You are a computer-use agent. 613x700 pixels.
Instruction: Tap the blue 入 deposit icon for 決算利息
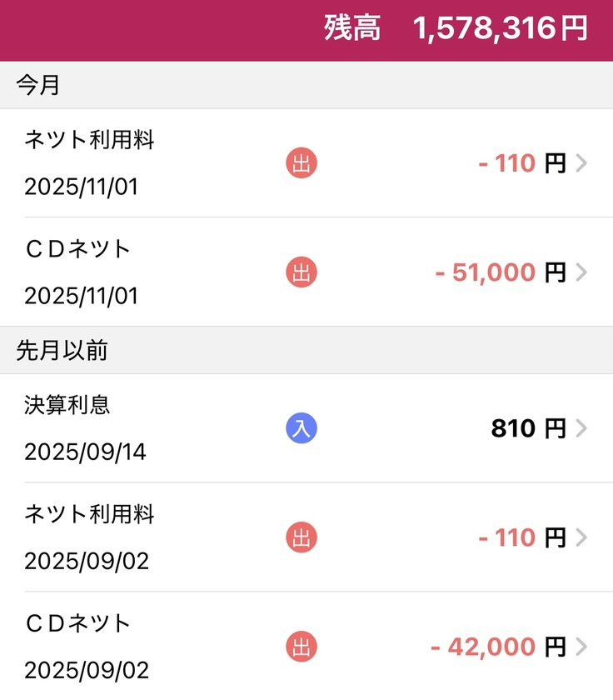point(302,428)
